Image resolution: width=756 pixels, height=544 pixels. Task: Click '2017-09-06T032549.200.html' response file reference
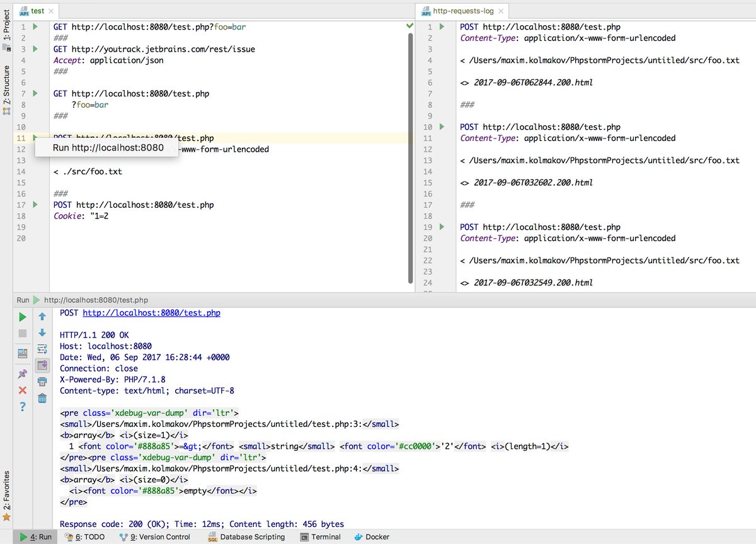(533, 283)
